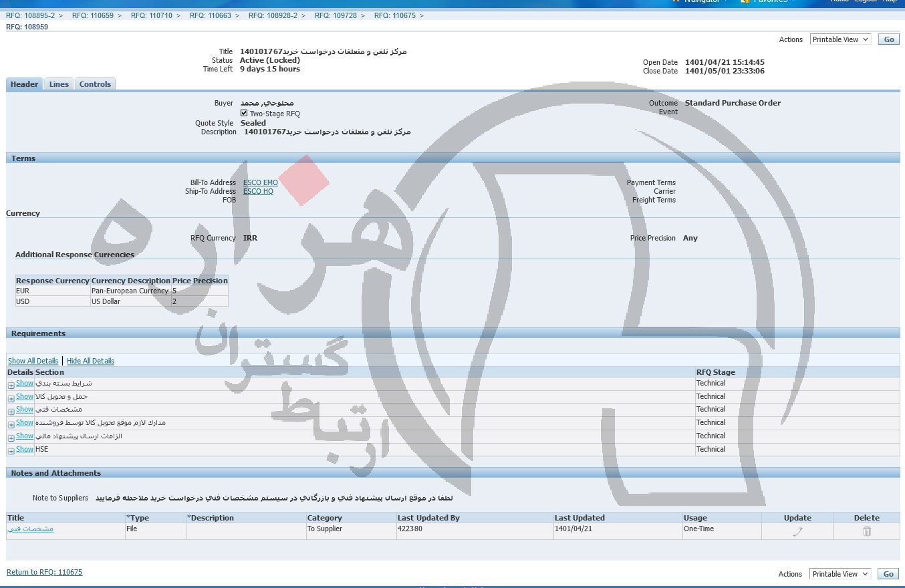Switch to the Lines tab

[59, 84]
